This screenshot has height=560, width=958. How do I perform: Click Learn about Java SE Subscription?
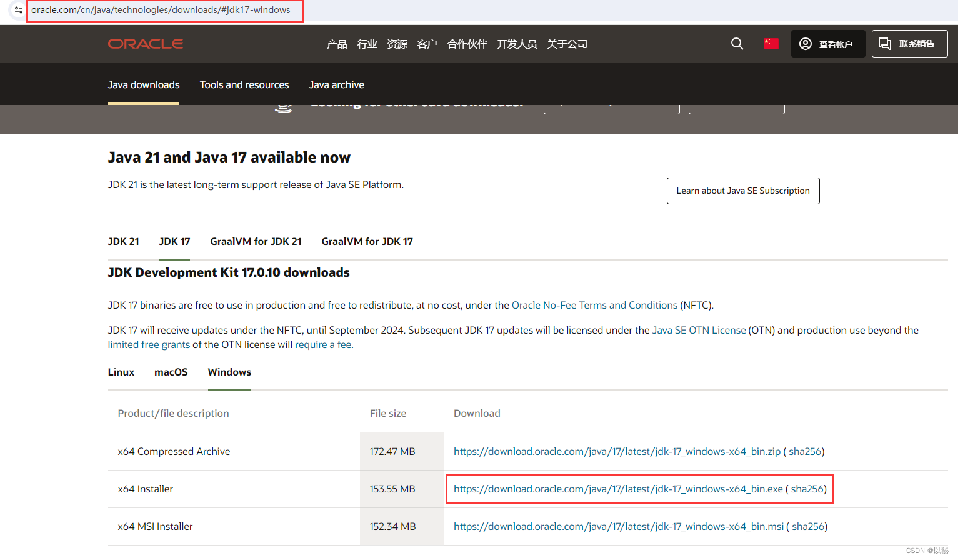tap(743, 191)
